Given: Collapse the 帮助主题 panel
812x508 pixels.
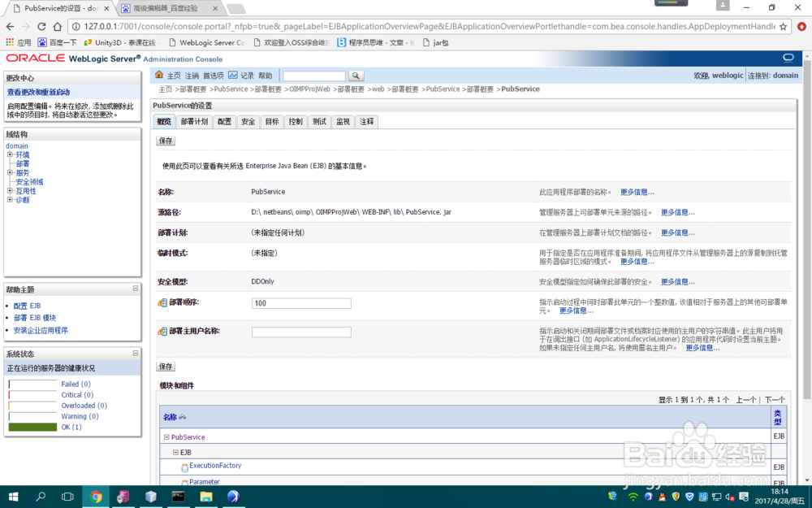Looking at the screenshot, I should (136, 289).
